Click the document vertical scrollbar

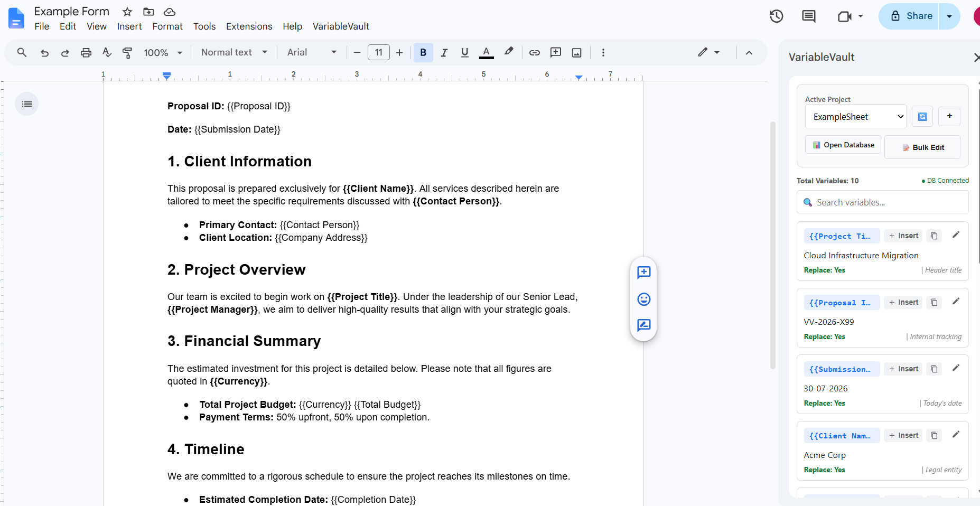click(772, 245)
